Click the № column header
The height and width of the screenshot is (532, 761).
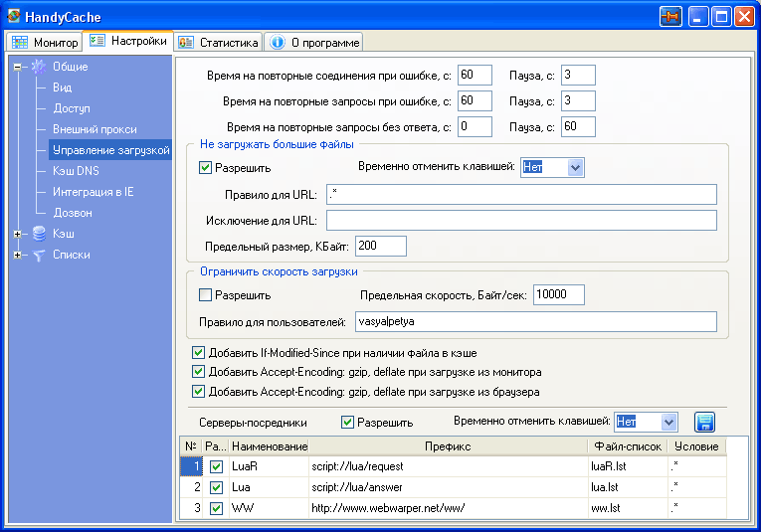(191, 446)
